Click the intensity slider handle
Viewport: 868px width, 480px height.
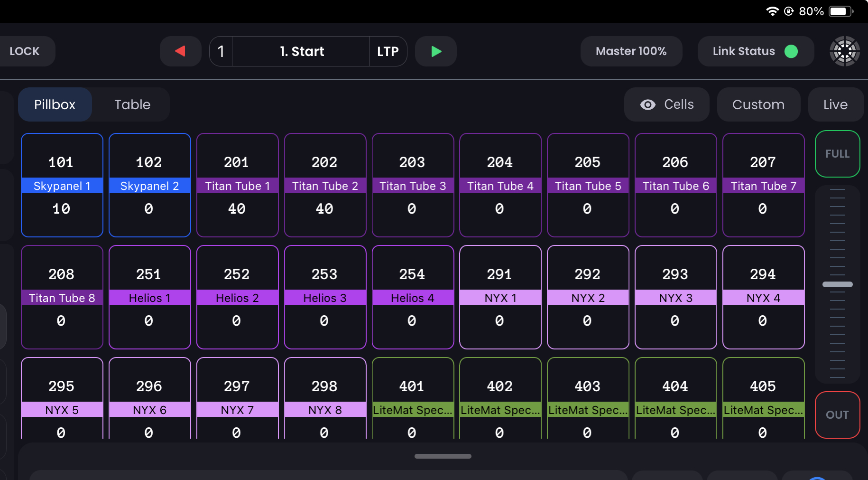click(x=837, y=284)
